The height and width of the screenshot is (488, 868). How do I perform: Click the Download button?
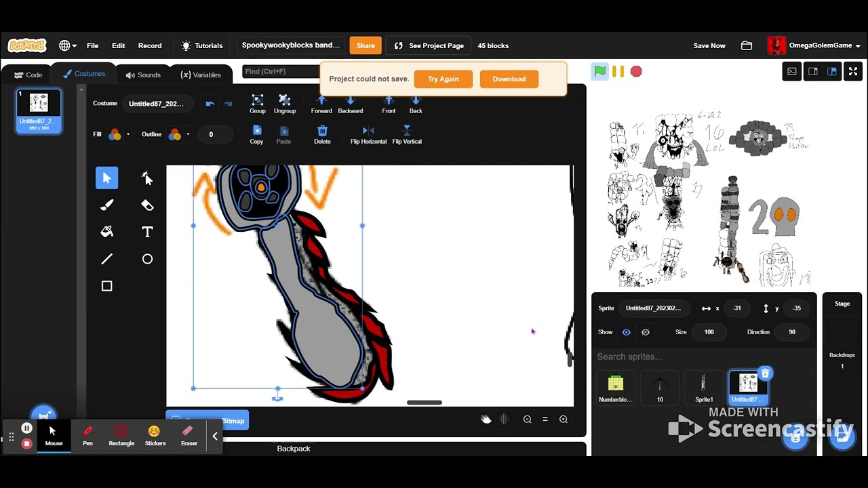[509, 79]
